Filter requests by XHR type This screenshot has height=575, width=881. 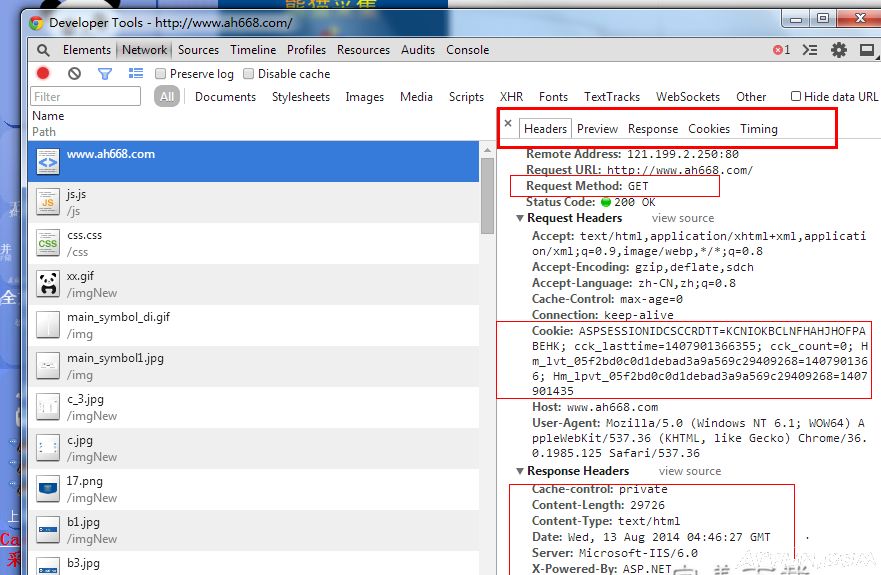coord(511,97)
